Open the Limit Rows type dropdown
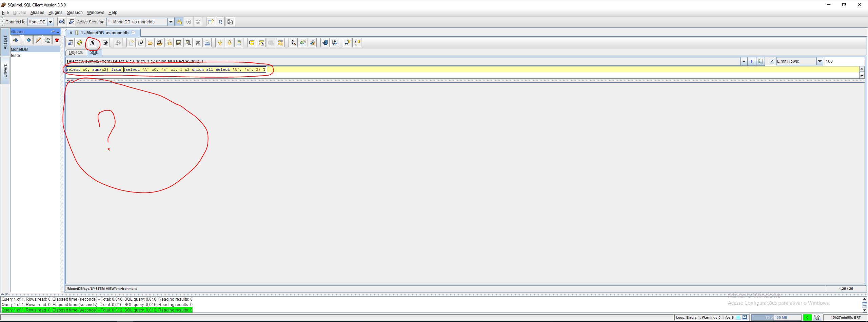This screenshot has height=322, width=868. (x=820, y=61)
